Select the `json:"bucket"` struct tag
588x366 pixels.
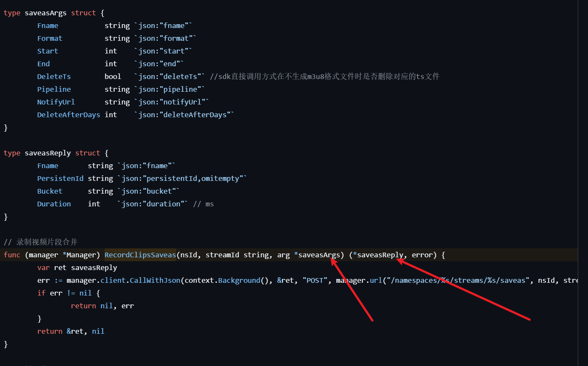click(149, 191)
